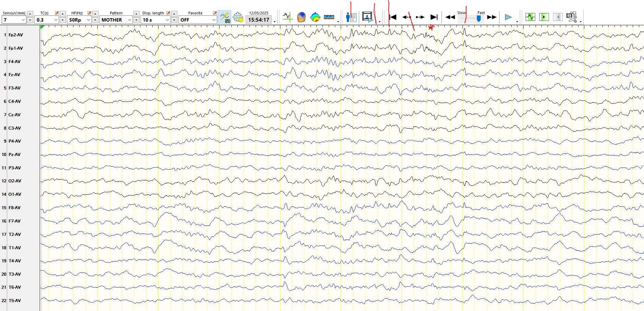
Task: Click the green waveform display icon
Action: click(530, 17)
